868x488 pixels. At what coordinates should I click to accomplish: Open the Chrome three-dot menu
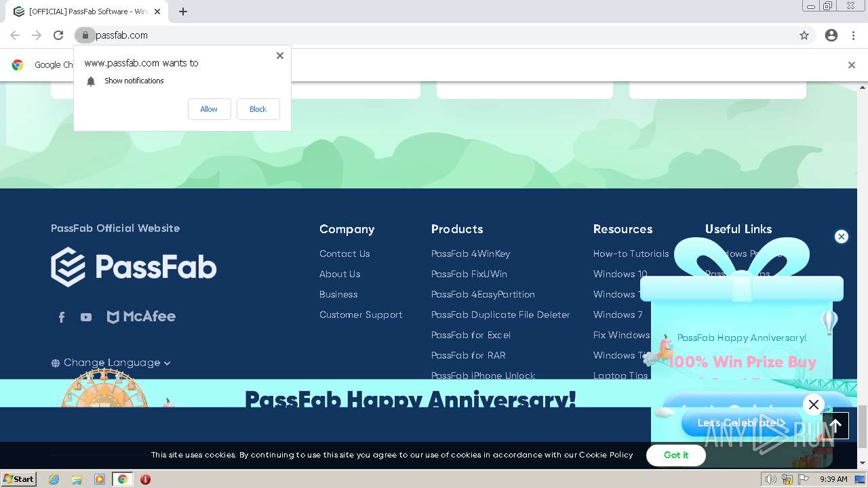853,35
